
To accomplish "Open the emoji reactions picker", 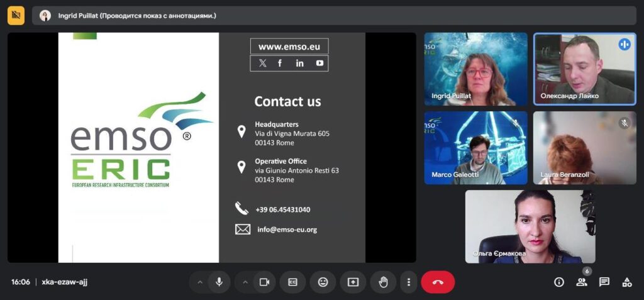I will [x=323, y=282].
